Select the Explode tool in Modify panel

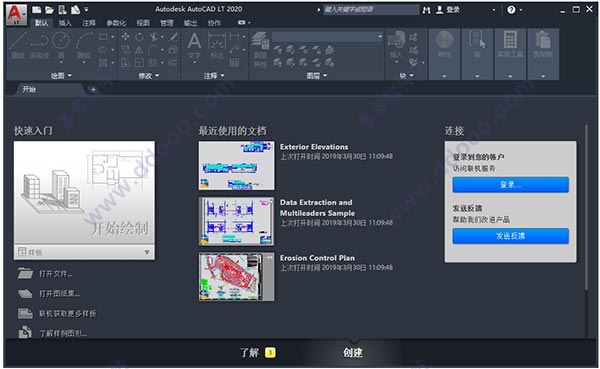coord(173,50)
